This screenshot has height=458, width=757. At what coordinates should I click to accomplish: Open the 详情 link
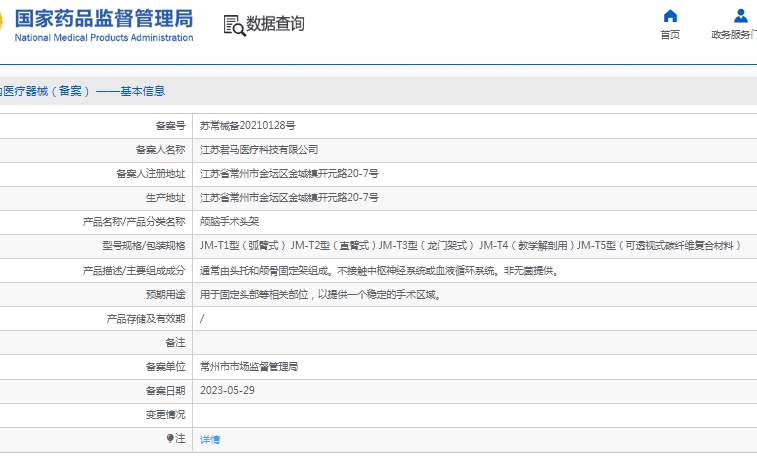(x=210, y=439)
